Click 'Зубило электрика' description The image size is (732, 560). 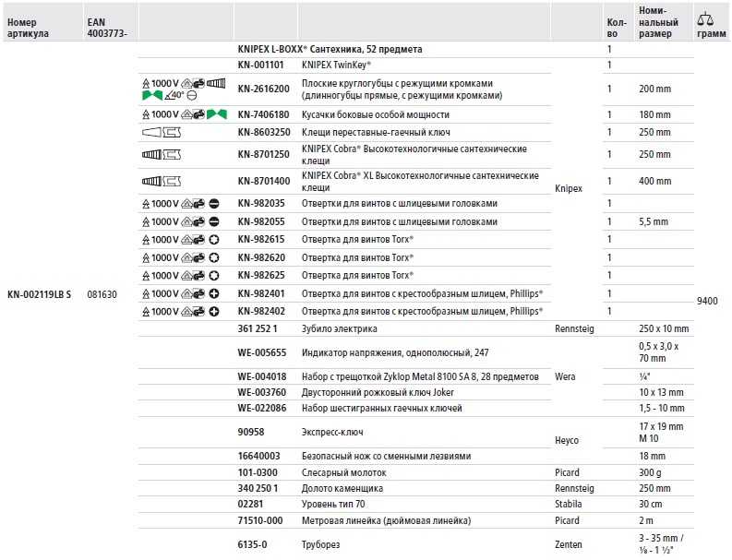[x=340, y=328]
